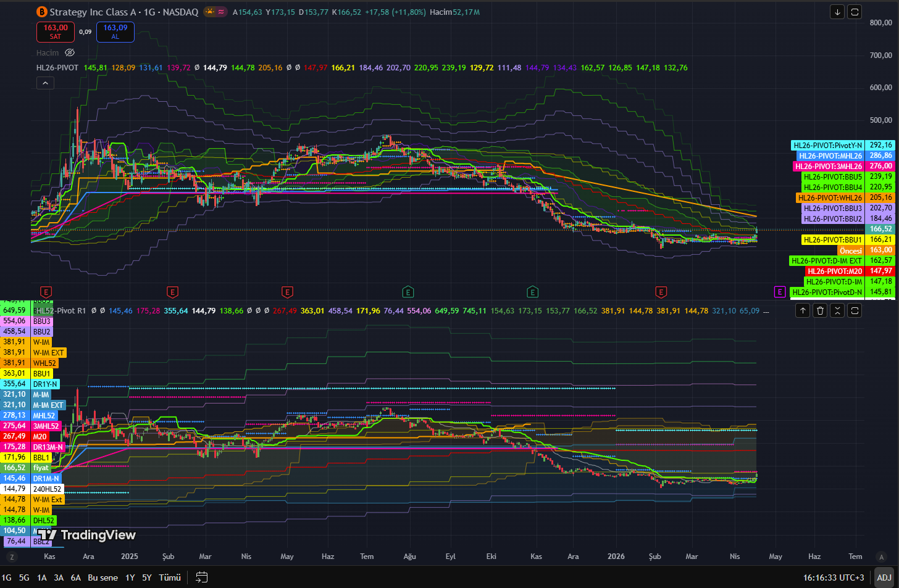Select the 5Y time range
Screen dimensions: 899x588
tap(147, 578)
